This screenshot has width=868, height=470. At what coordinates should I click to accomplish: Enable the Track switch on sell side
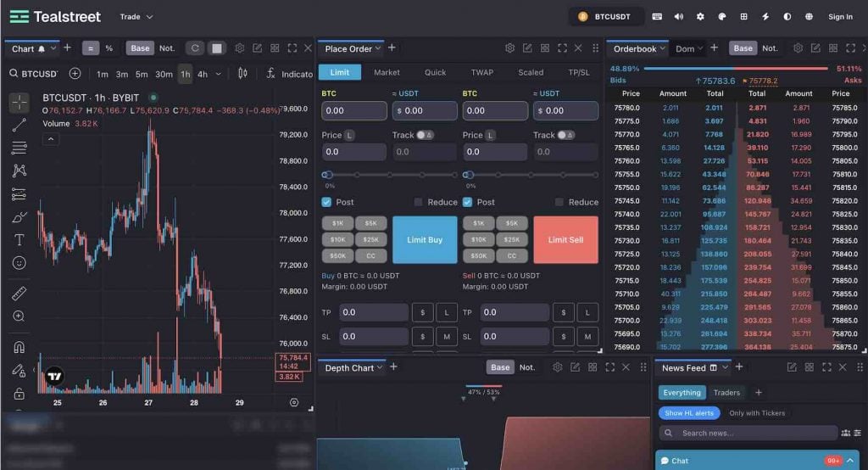(x=565, y=135)
